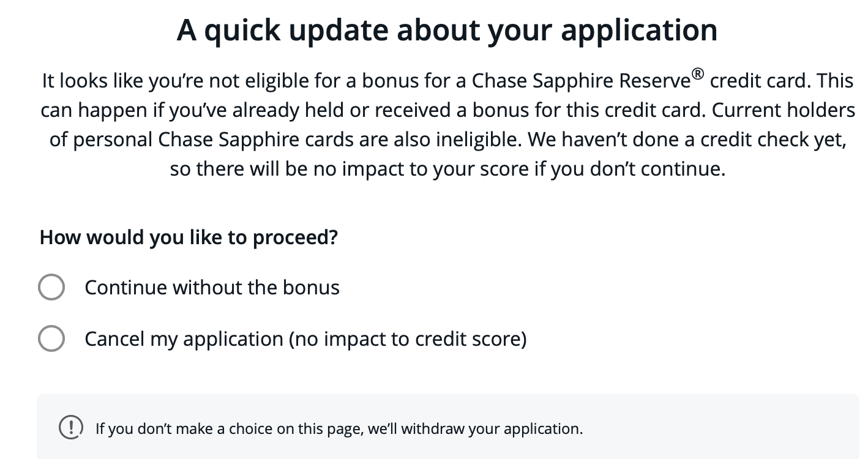Select the 'Cancel my application' radio button

[51, 338]
